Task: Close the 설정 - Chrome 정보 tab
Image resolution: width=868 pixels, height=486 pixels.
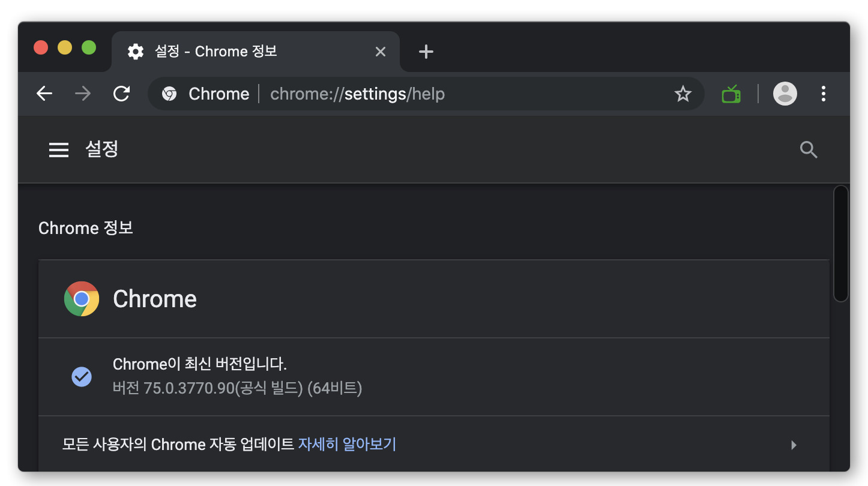Action: pyautogui.click(x=380, y=52)
